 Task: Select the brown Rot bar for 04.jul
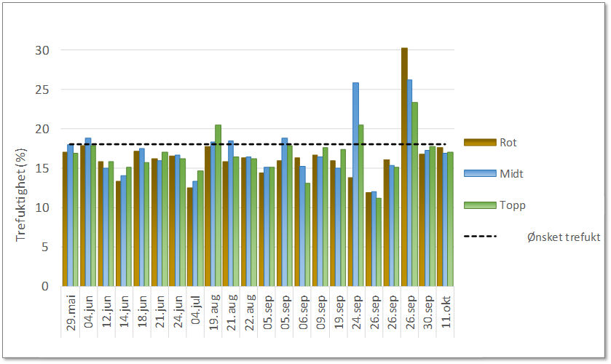tap(190, 237)
